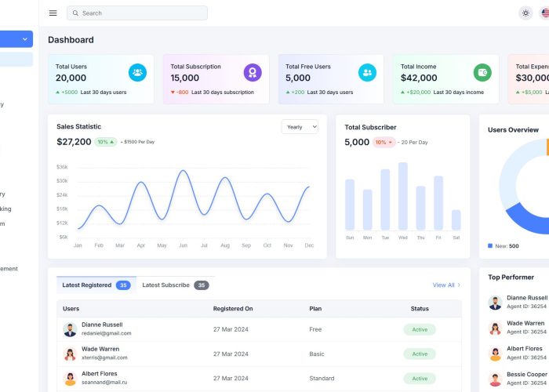Viewport: 549px width, 392px height.
Task: Click the Active status in Albert Flores's row
Action: coord(420,379)
